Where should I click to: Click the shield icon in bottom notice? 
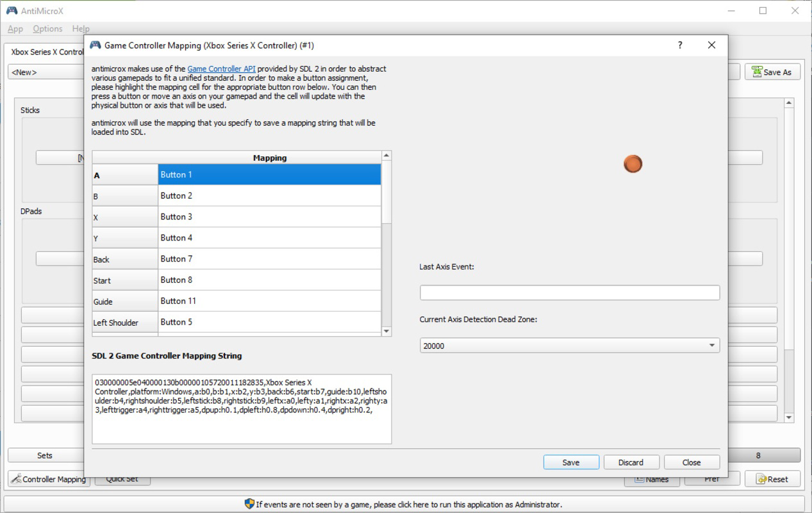click(x=249, y=504)
